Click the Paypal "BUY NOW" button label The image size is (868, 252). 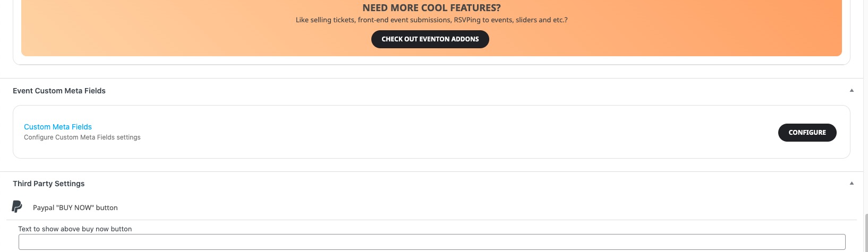(75, 207)
